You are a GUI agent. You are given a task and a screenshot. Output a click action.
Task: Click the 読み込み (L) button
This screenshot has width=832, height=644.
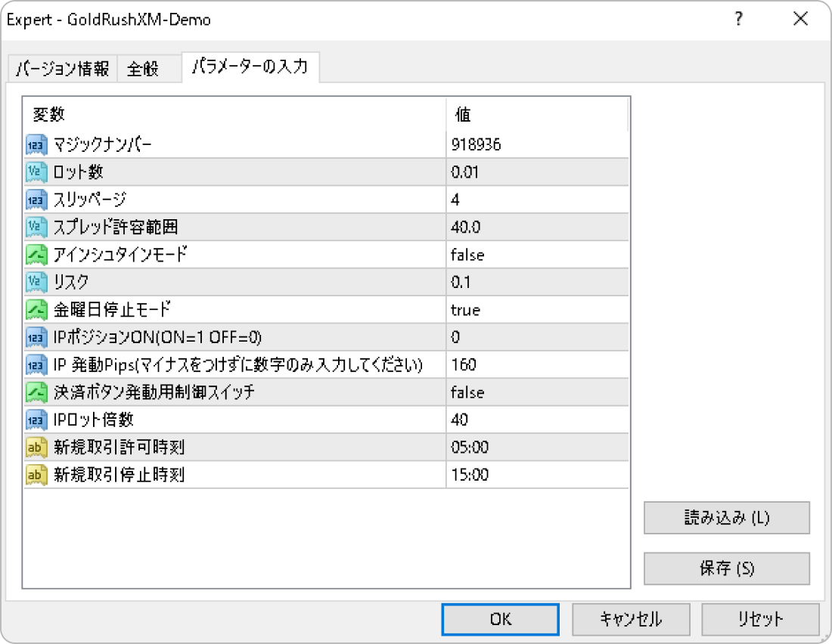tap(726, 517)
